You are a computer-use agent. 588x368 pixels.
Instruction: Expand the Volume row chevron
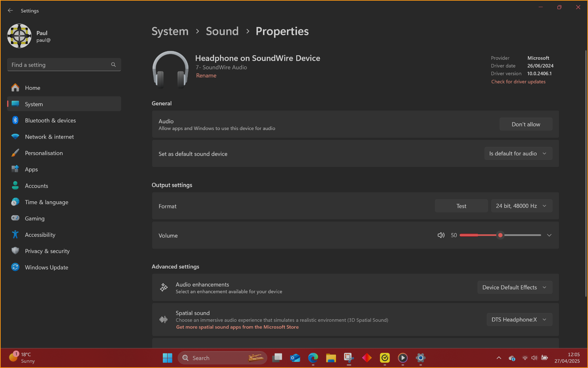(x=549, y=235)
